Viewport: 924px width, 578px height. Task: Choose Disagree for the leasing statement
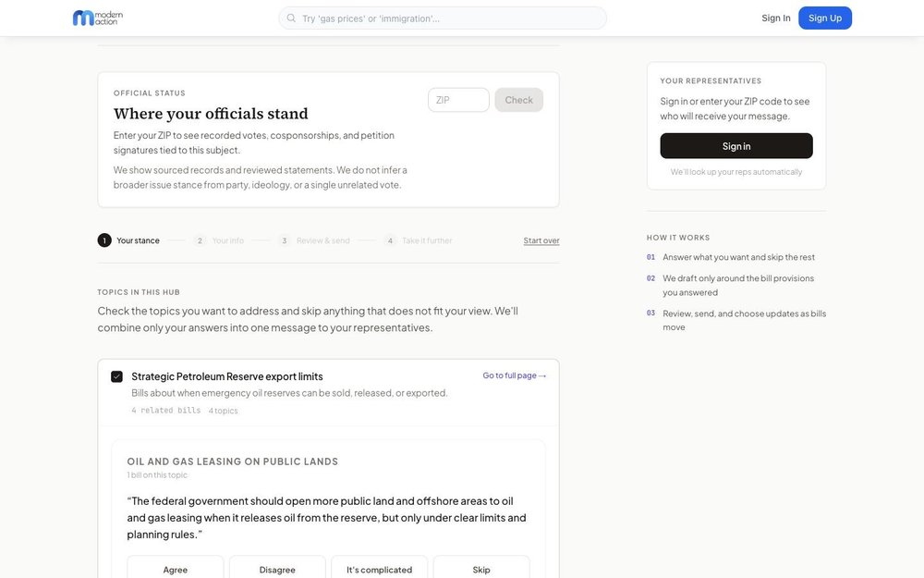point(277,568)
